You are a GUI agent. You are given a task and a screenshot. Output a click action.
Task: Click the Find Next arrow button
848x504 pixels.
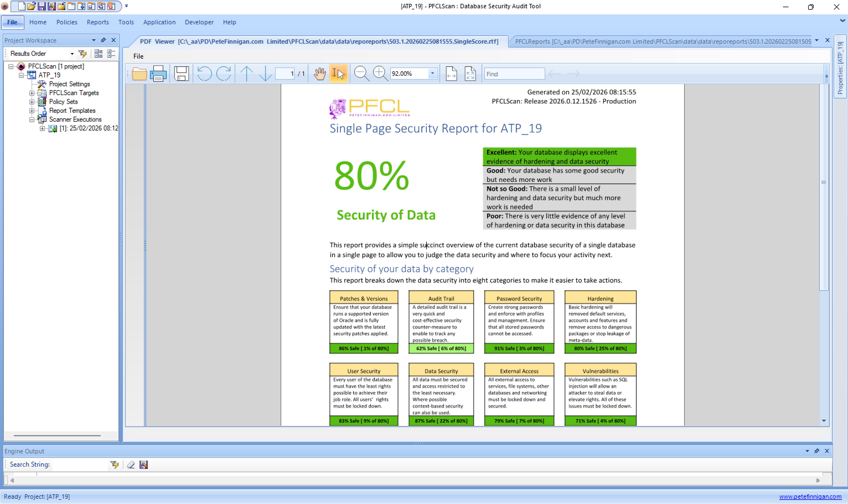coord(573,73)
